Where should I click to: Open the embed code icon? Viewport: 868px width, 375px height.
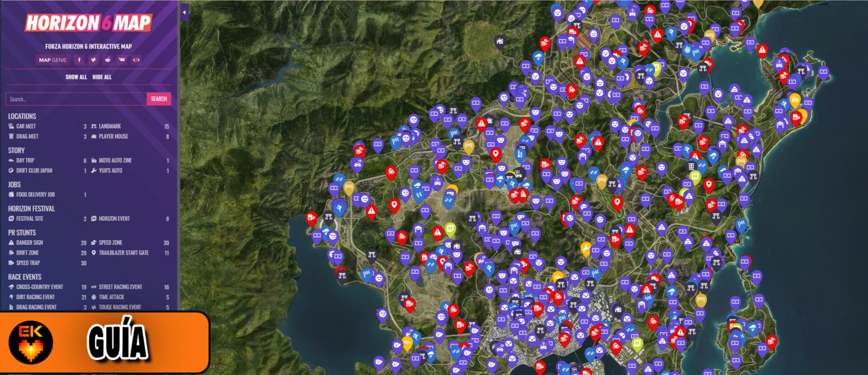136,60
